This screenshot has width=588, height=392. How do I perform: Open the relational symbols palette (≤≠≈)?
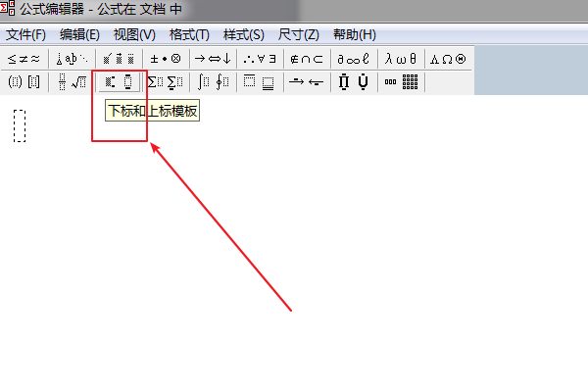coord(24,59)
